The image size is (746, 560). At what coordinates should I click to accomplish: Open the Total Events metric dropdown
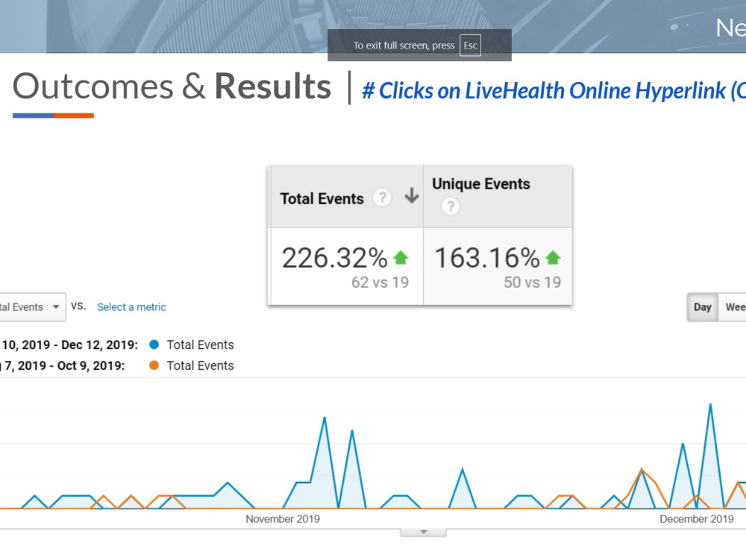pyautogui.click(x=32, y=307)
